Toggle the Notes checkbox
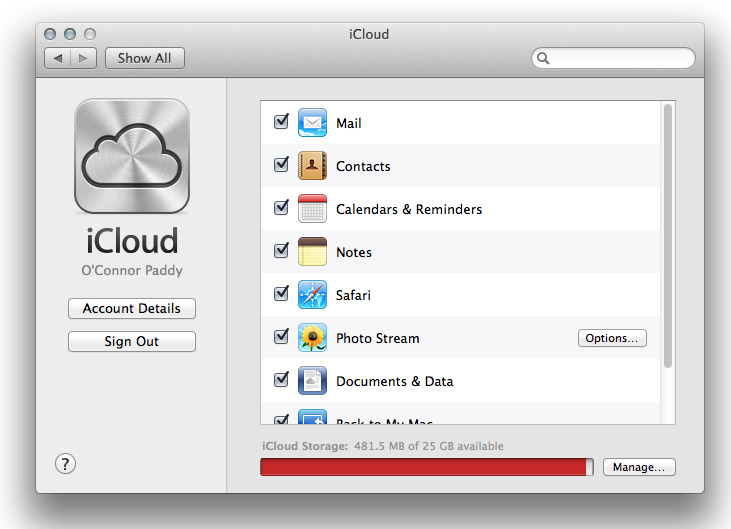731x529 pixels. [x=281, y=250]
